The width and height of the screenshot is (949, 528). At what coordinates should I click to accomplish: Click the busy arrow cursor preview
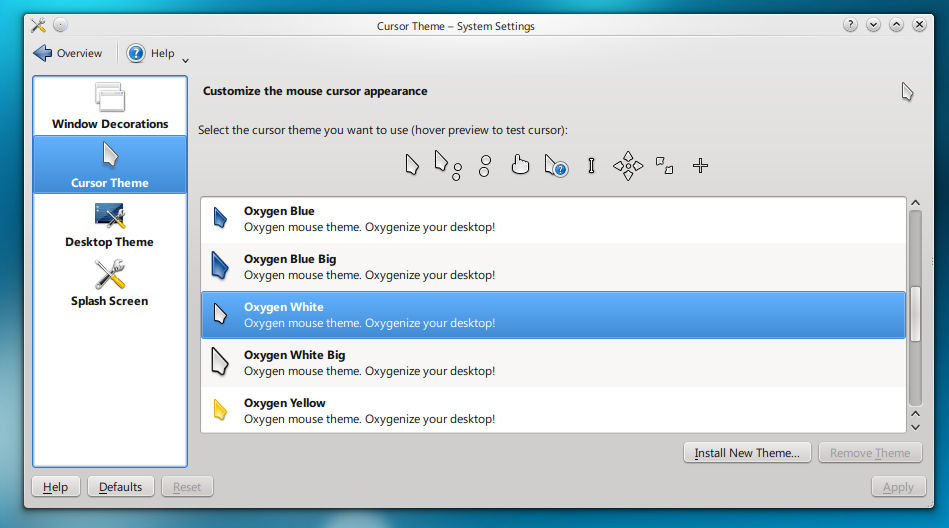click(x=448, y=165)
